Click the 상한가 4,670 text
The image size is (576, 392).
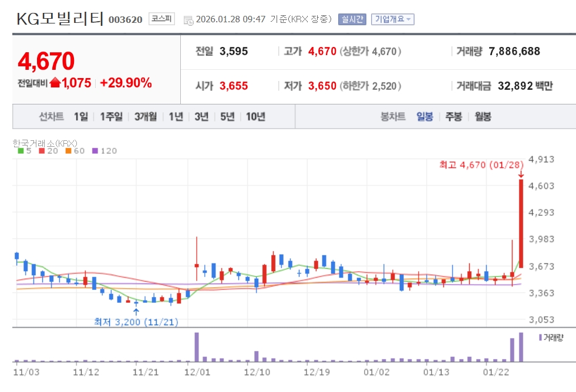(x=370, y=52)
